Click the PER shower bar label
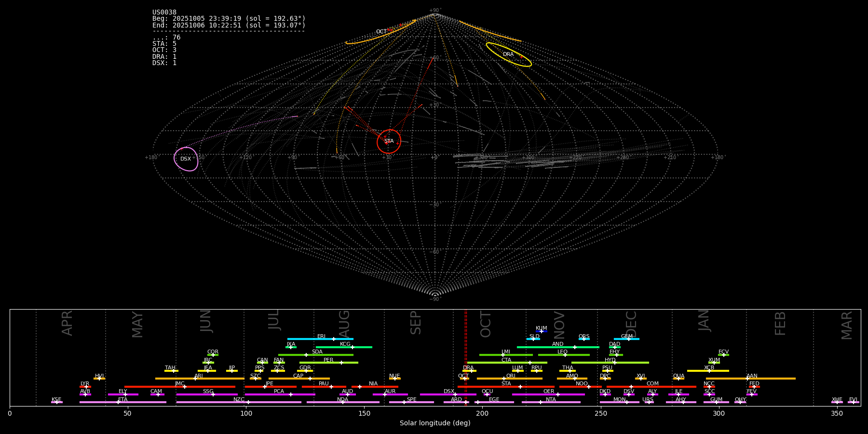Viewport: 868px width, 434px height. tap(328, 360)
